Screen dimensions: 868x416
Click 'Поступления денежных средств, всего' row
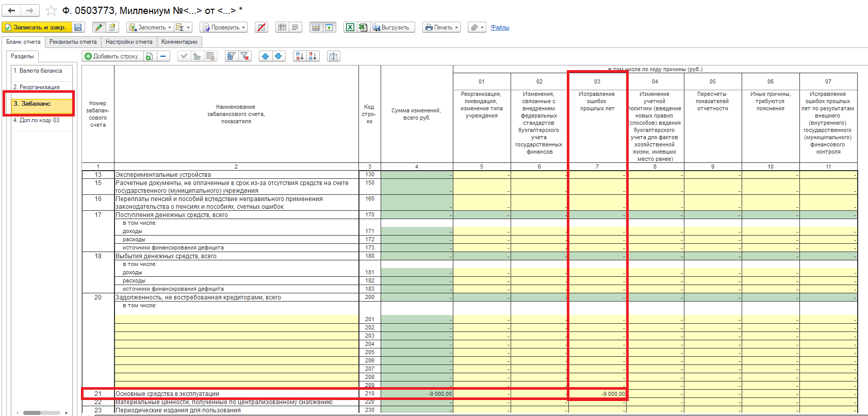coord(236,215)
